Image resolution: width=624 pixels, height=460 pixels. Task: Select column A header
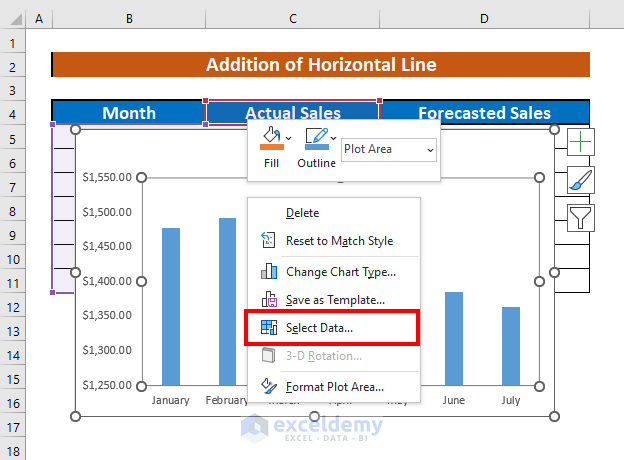tap(39, 19)
